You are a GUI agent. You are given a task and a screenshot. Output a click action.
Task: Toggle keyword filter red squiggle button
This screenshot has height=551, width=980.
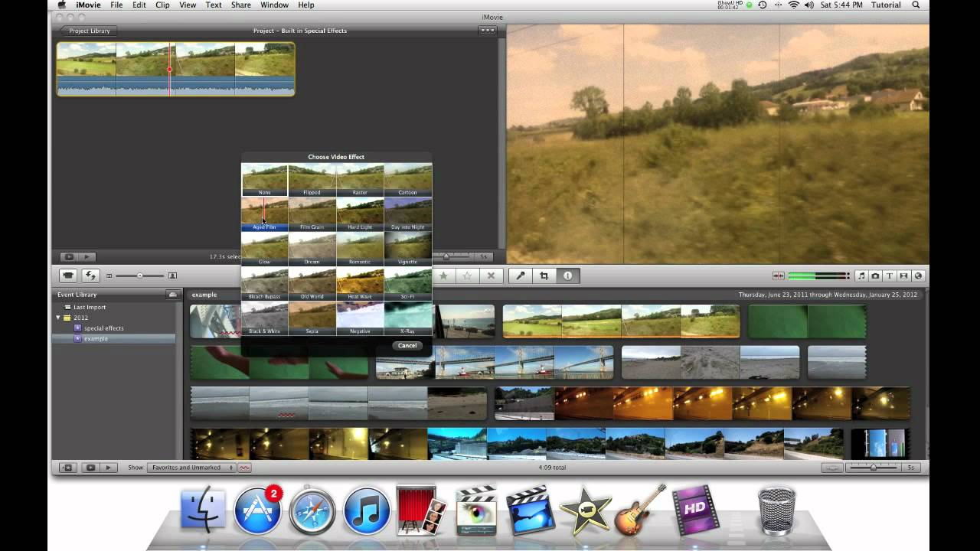click(x=245, y=468)
